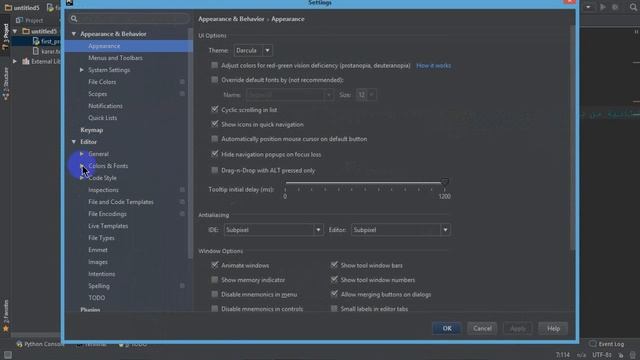The image size is (640, 360).
Task: Open the Project tool window side tab
Action: tap(5, 37)
